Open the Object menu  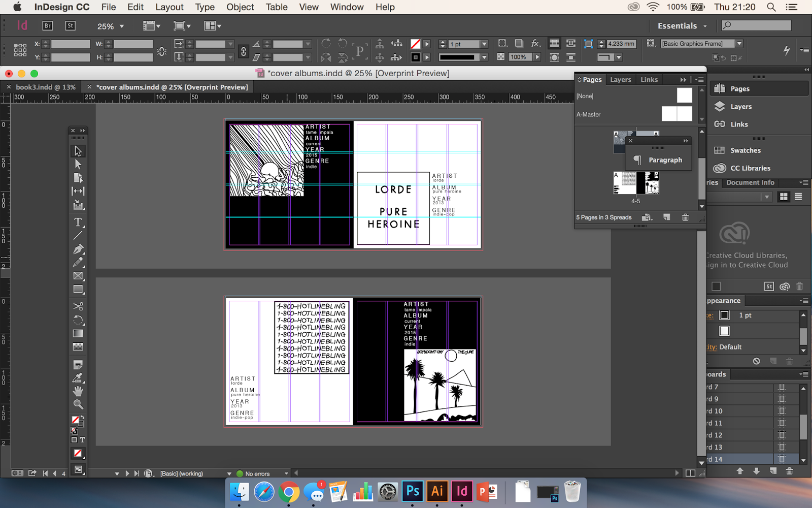tap(240, 7)
